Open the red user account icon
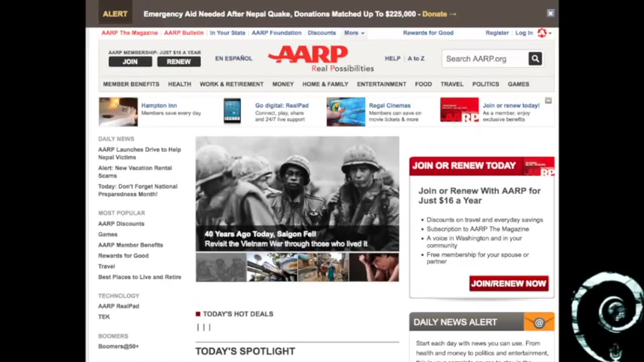 coord(542,33)
